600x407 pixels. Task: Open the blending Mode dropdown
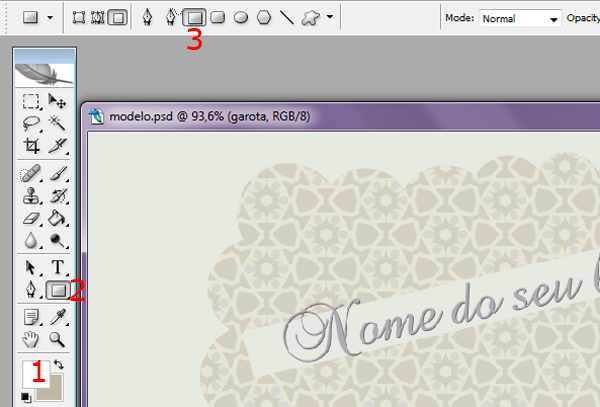(518, 18)
